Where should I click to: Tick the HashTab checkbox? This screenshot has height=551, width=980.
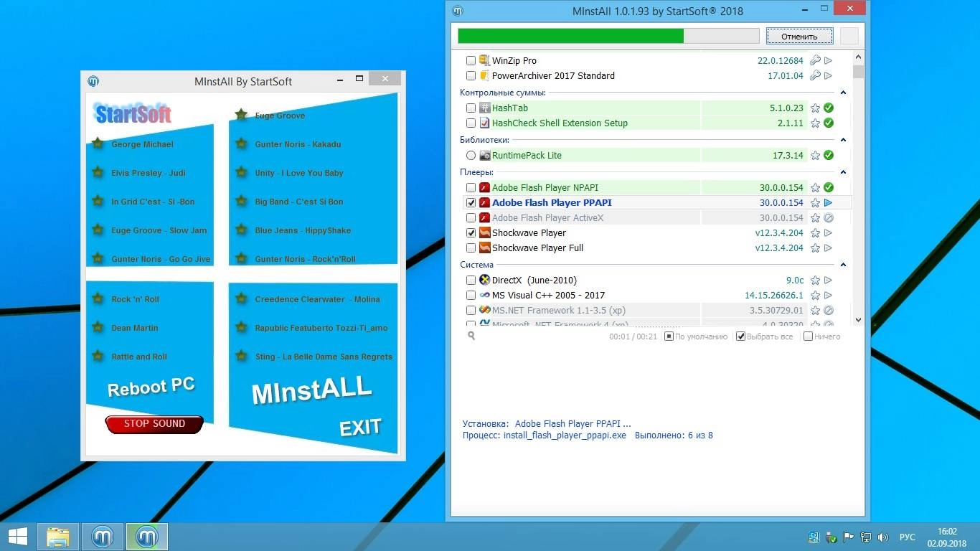click(471, 108)
